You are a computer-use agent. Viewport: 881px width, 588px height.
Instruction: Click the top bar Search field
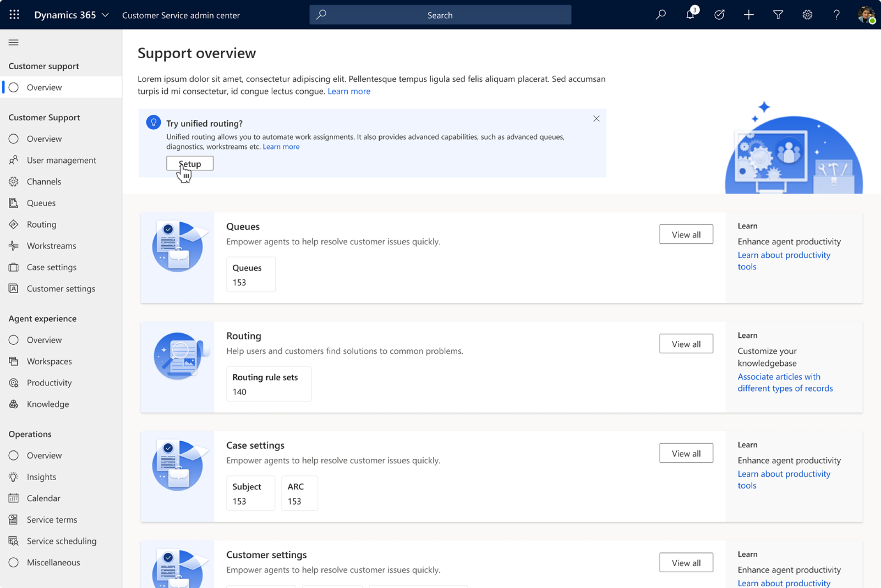[440, 15]
